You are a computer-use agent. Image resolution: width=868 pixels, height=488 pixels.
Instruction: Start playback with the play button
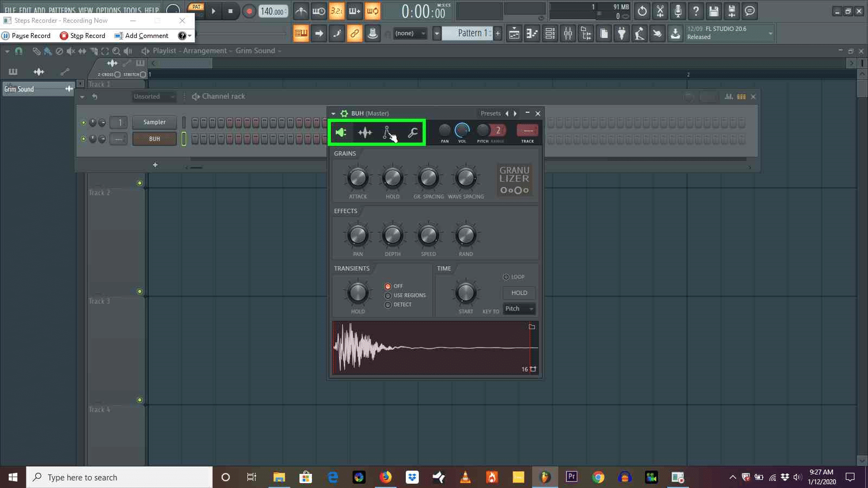213,11
